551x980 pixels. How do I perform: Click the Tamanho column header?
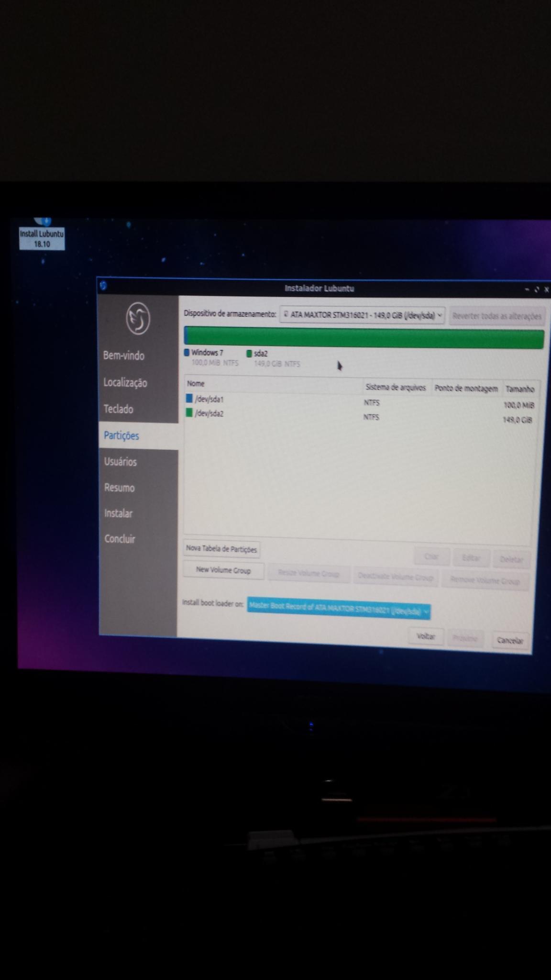point(520,389)
